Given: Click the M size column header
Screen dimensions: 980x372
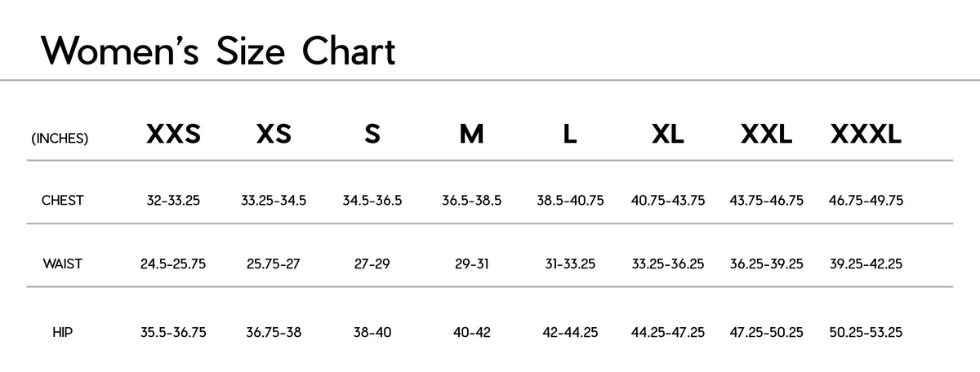Looking at the screenshot, I should [x=471, y=135].
